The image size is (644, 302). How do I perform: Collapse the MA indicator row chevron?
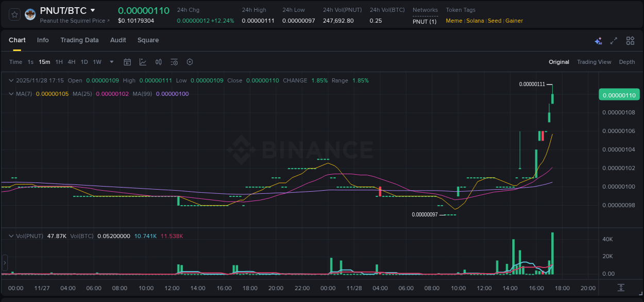11,94
